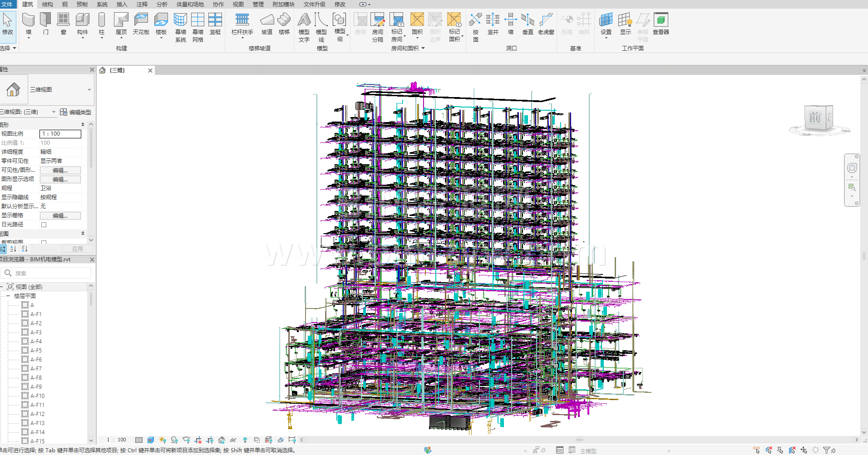Click the ViewCube 前 face
The width and height of the screenshot is (868, 455).
[815, 118]
